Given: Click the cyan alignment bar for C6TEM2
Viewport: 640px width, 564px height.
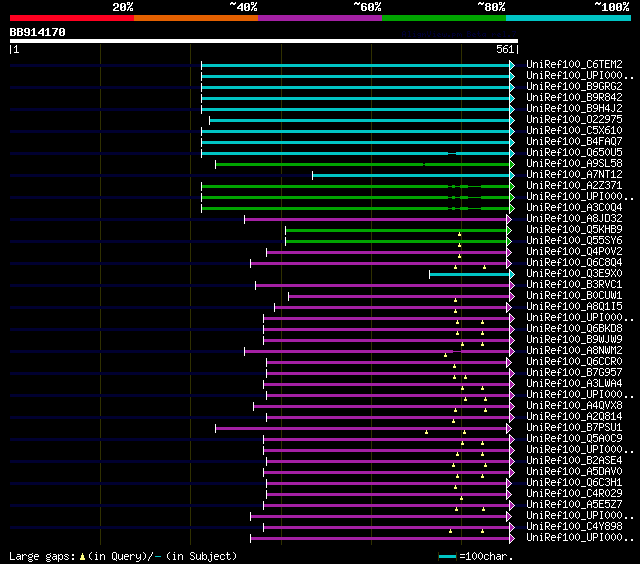Looking at the screenshot, I should pos(356,65).
